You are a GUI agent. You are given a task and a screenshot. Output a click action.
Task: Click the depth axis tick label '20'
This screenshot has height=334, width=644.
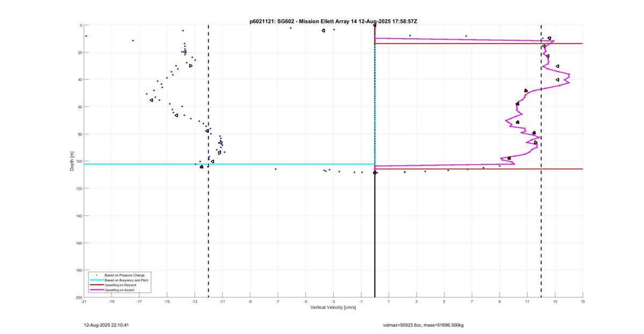click(x=79, y=53)
